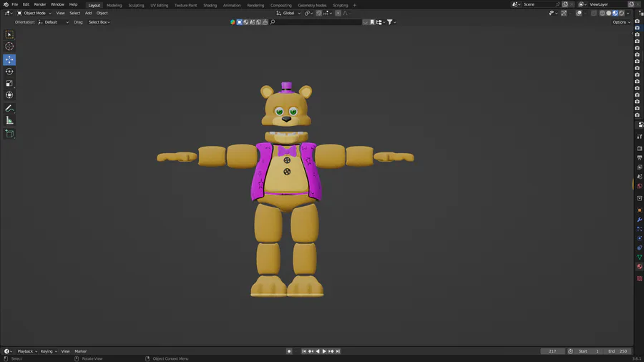
Task: Activate the Move tool
Action: (x=9, y=59)
